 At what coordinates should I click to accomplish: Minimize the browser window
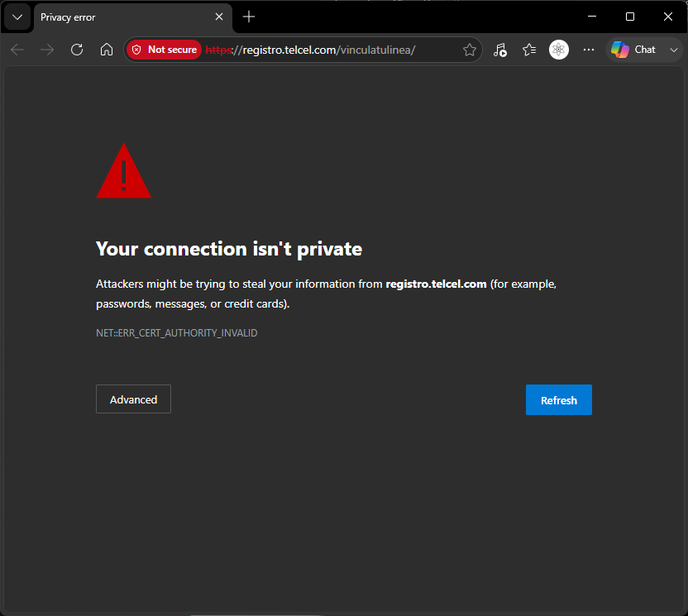point(592,17)
